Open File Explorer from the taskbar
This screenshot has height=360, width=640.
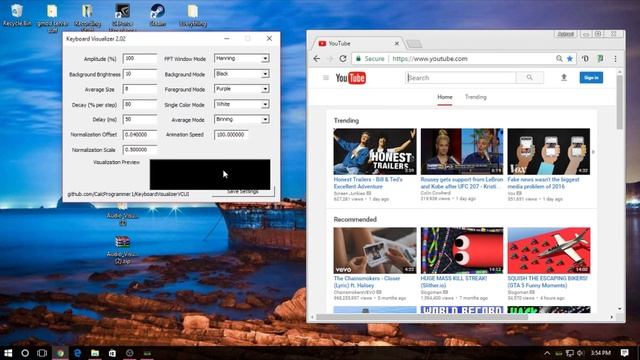click(95, 353)
